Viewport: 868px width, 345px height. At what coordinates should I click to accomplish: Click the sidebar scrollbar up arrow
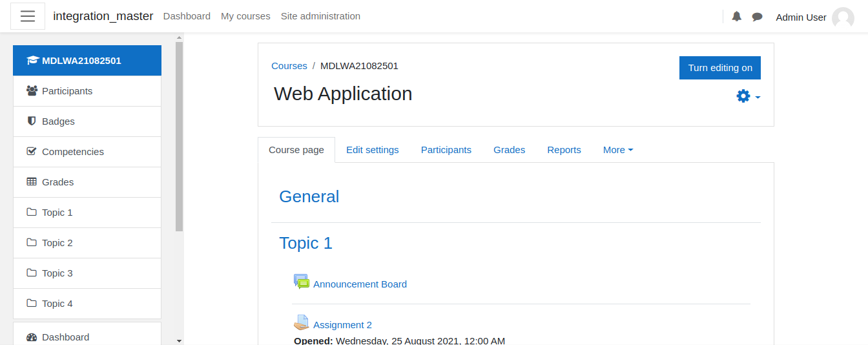[x=179, y=37]
